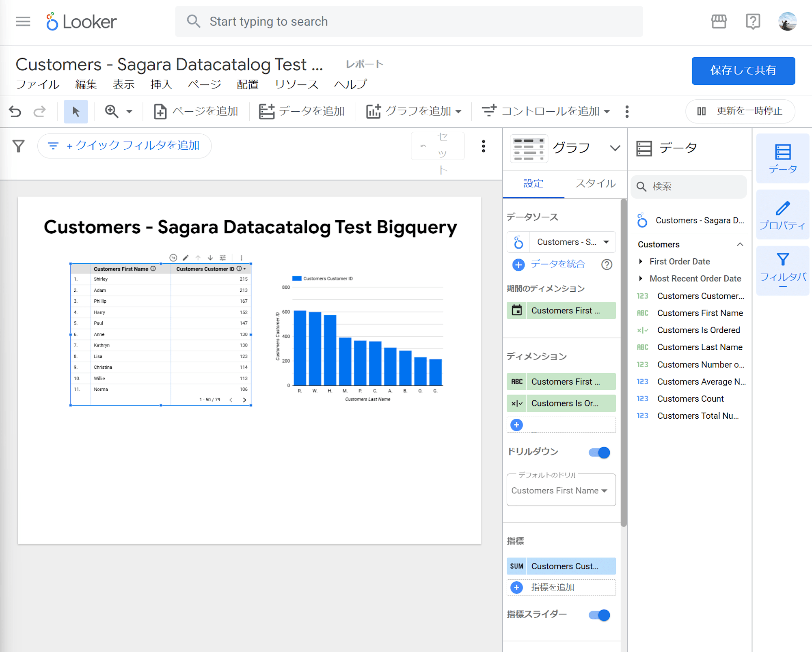This screenshot has height=652, width=812.
Task: Click the chart properties sliders icon
Action: click(x=222, y=258)
